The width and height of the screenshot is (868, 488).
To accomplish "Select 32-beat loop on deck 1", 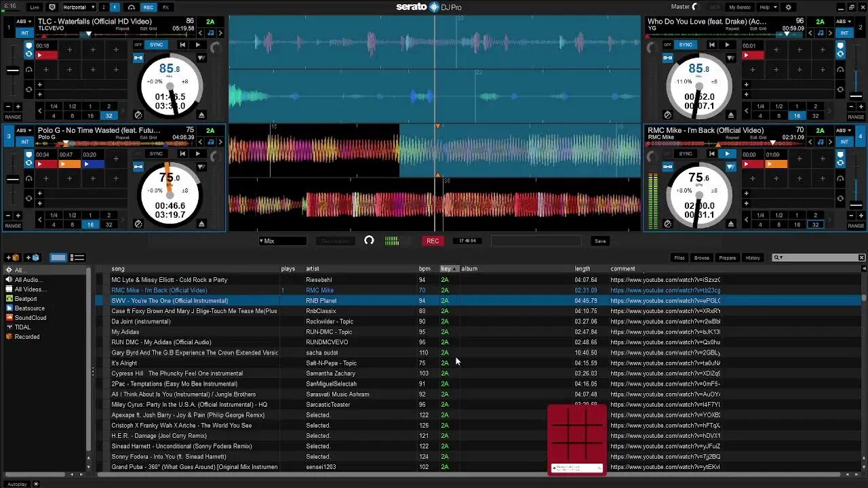I will tap(108, 116).
